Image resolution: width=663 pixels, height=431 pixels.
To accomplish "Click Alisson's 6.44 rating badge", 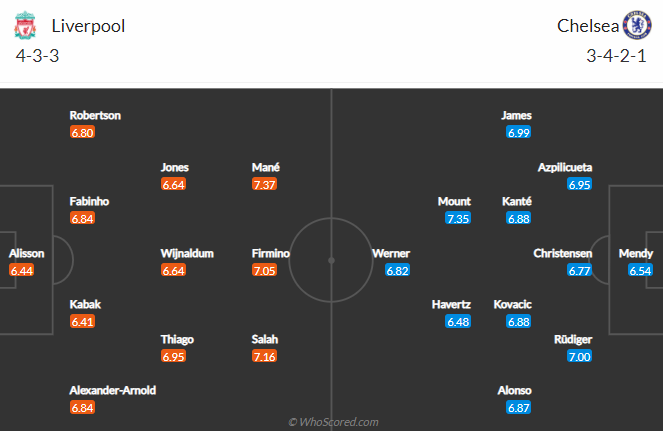I will [21, 270].
